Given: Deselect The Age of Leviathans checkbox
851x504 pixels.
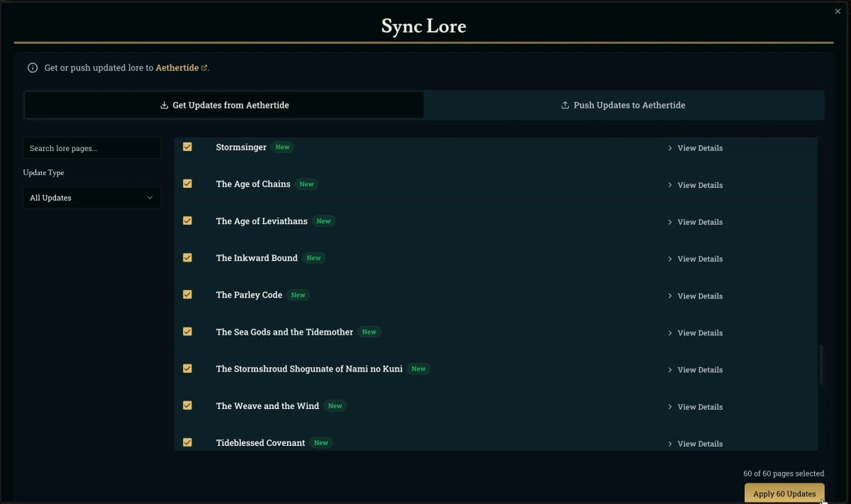Looking at the screenshot, I should point(187,220).
